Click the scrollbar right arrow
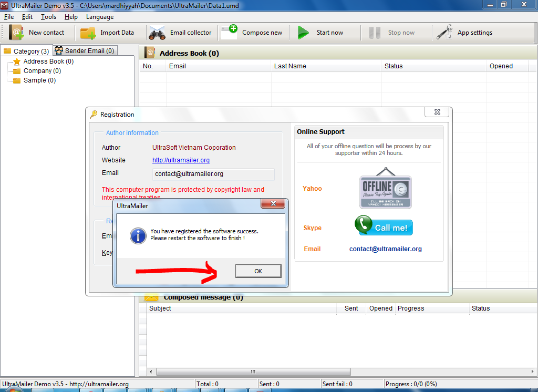The image size is (538, 392). coord(532,372)
